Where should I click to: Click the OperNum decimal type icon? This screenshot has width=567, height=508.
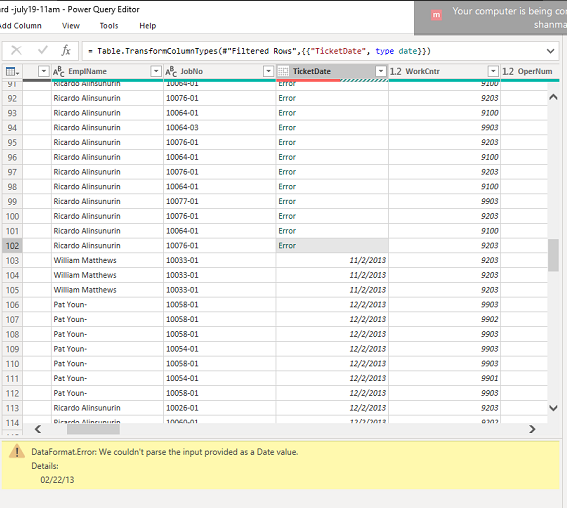coord(508,71)
